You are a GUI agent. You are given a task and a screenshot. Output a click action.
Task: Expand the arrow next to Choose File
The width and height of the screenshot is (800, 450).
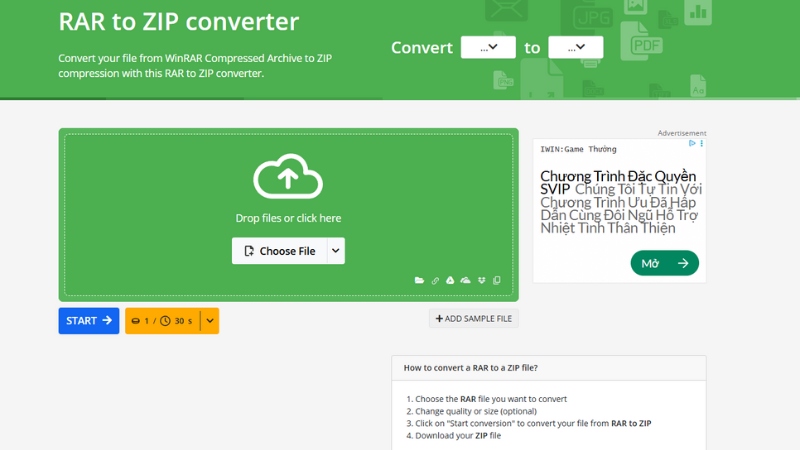pos(336,251)
